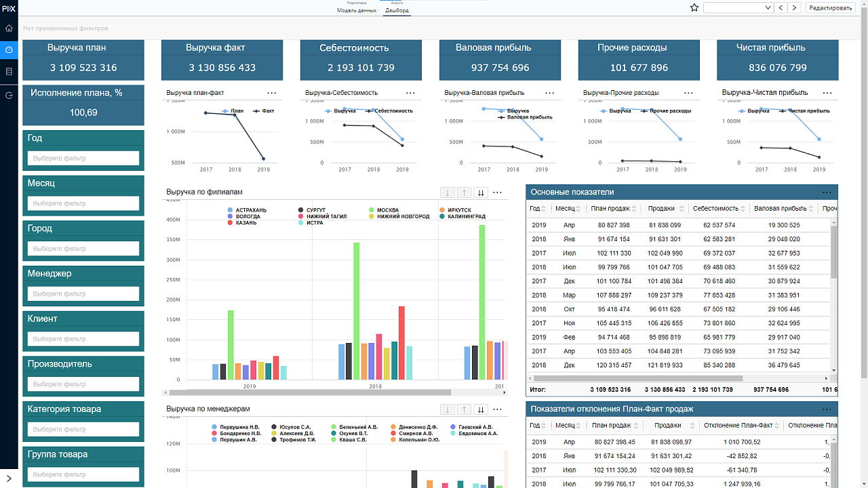Click КАЗАНЬ red color marker in legend

pos(231,223)
